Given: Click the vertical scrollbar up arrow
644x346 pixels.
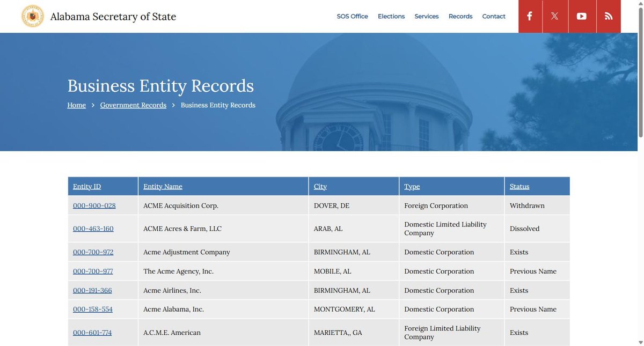Looking at the screenshot, I should click(x=640, y=3).
